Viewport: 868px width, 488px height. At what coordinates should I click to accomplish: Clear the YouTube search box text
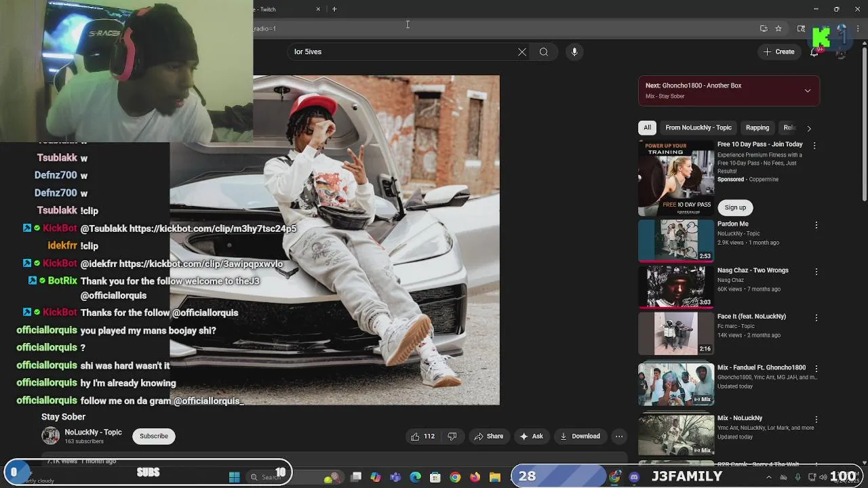point(522,52)
